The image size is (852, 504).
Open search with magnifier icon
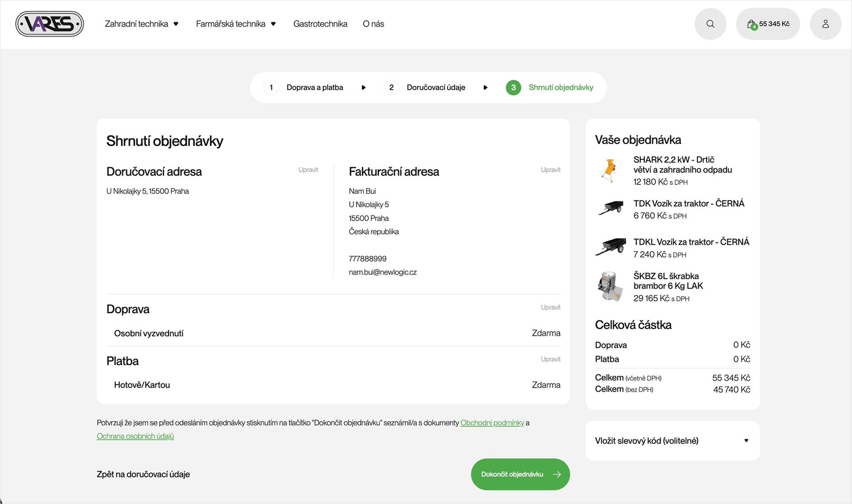(710, 24)
